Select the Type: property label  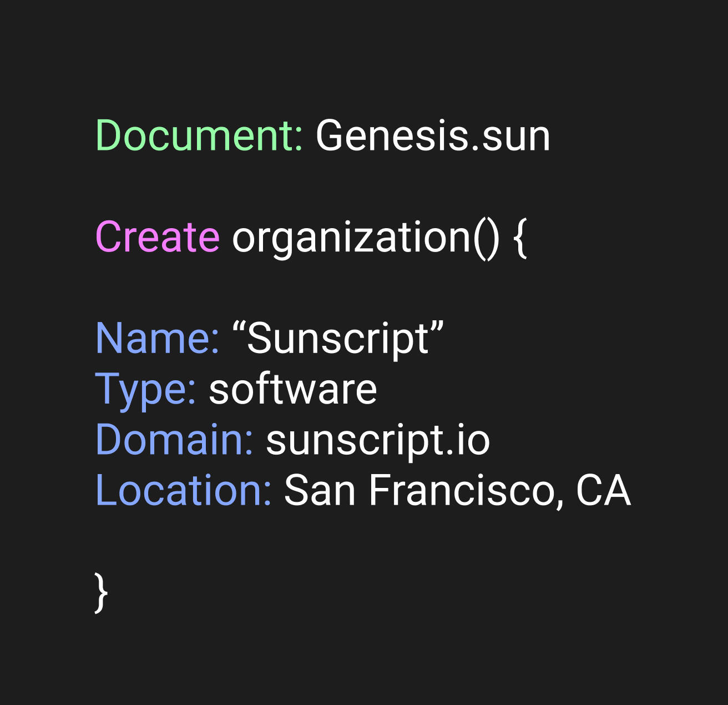(x=145, y=389)
